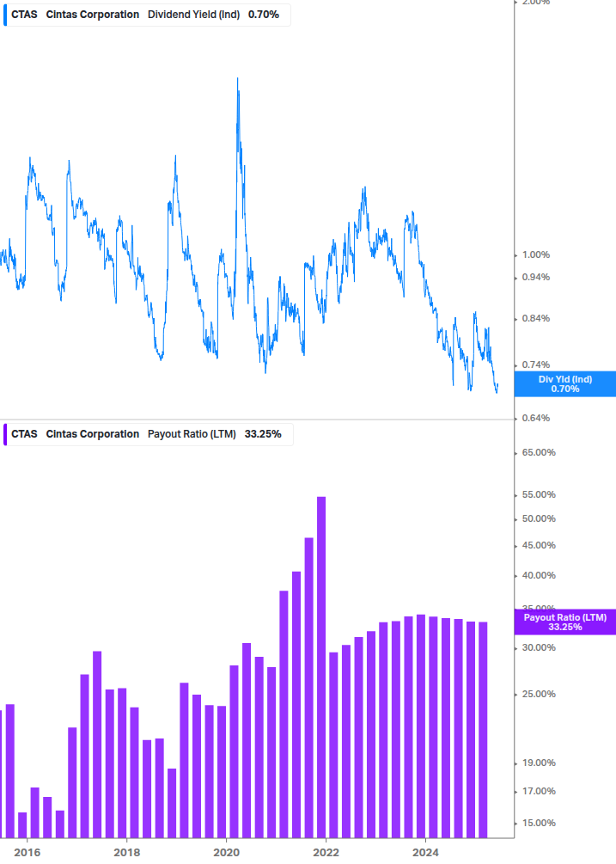Click the 0.74% dividend yield axis label
Screen dimensions: 616x864
[535, 365]
